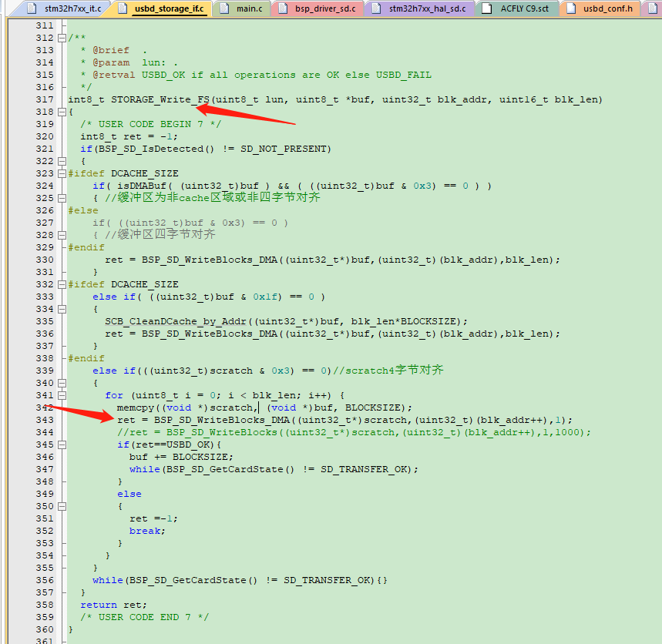Click 'return ret;' statement
662x644 pixels.
113,605
